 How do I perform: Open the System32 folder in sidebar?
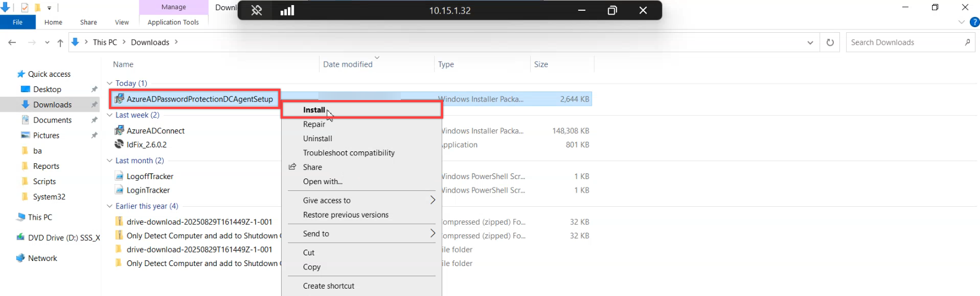click(x=49, y=197)
